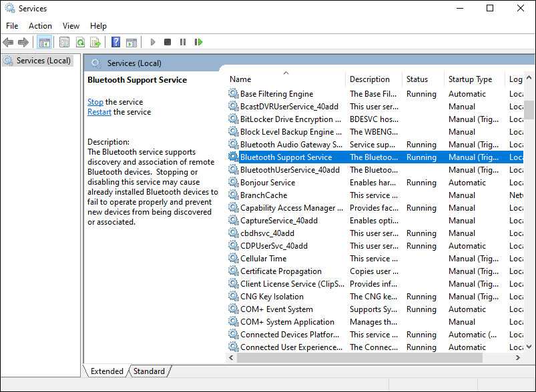The height and width of the screenshot is (392, 536).
Task: Click the blue Help toolbar icon
Action: click(115, 42)
